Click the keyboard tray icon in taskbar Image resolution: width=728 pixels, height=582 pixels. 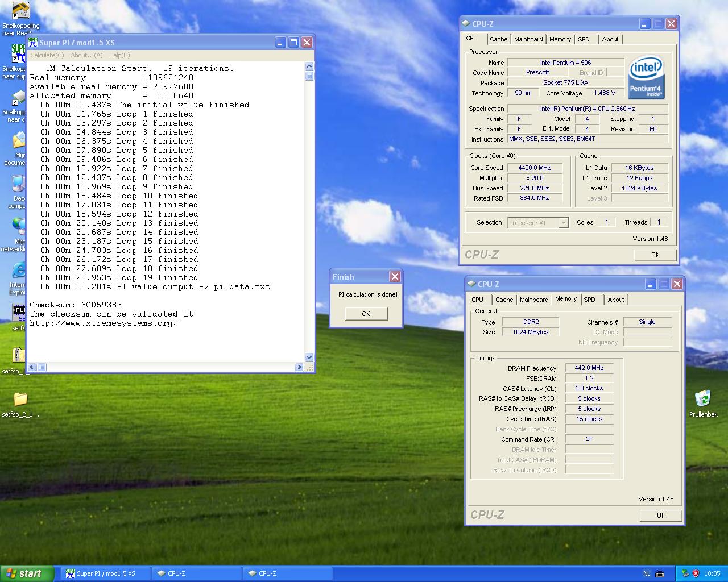pyautogui.click(x=660, y=573)
